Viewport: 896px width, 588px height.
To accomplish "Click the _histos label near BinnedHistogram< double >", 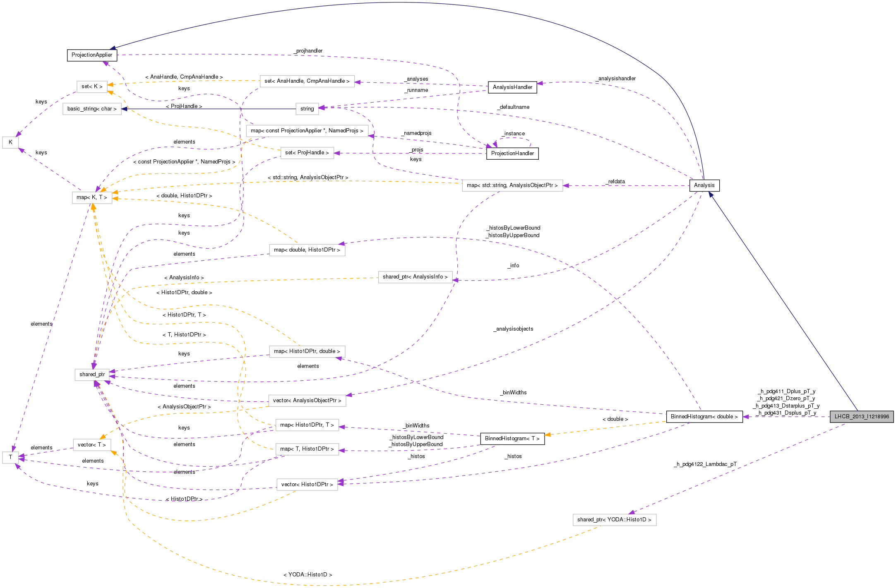I will tap(513, 456).
